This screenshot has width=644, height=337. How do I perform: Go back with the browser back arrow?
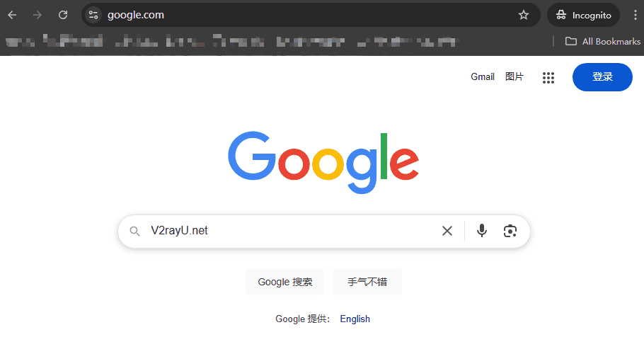click(12, 15)
